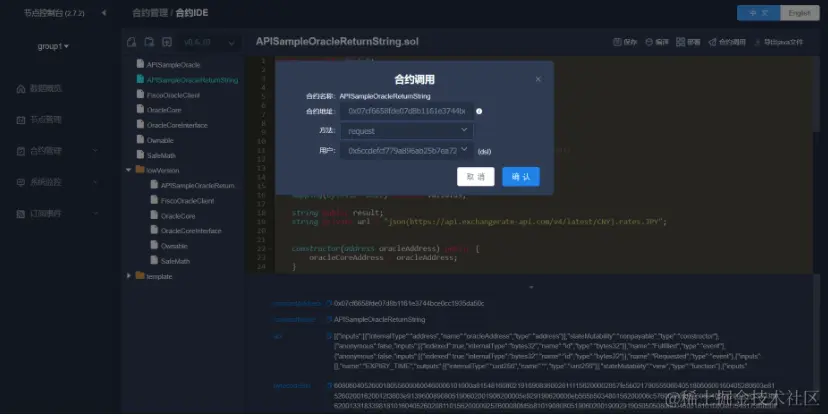Click the new folder icon in file panel
Image resolution: width=828 pixels, height=416 pixels.
149,42
